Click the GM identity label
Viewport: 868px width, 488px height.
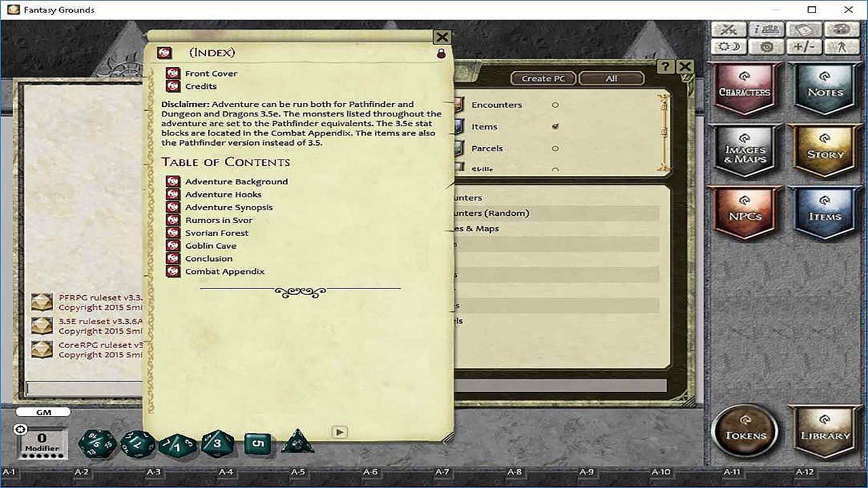(x=43, y=412)
